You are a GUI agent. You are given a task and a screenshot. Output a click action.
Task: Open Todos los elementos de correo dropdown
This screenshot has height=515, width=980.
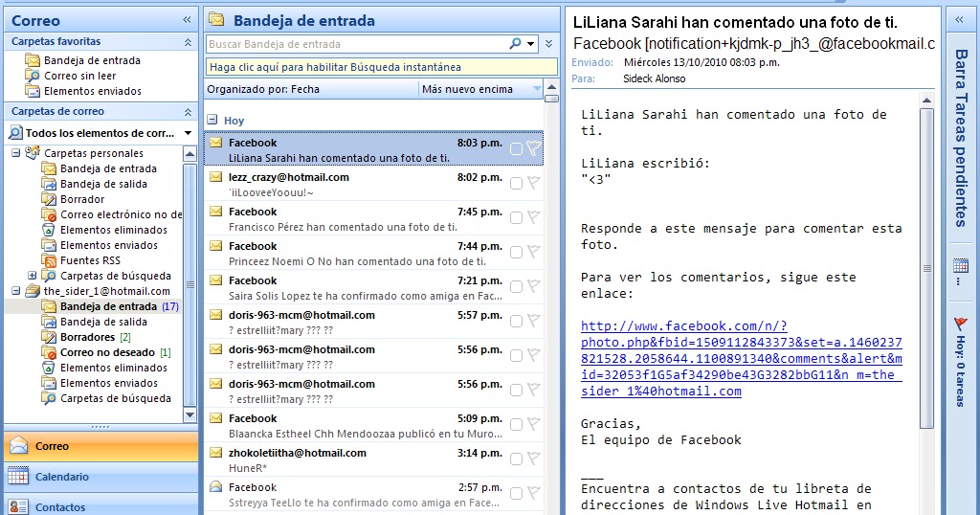click(188, 133)
